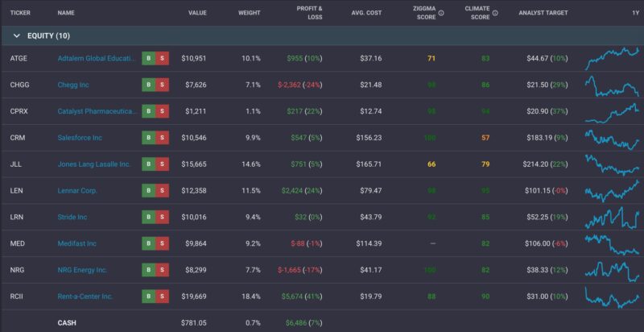
Task: Select the RCII ticker cell
Action: pos(17,297)
